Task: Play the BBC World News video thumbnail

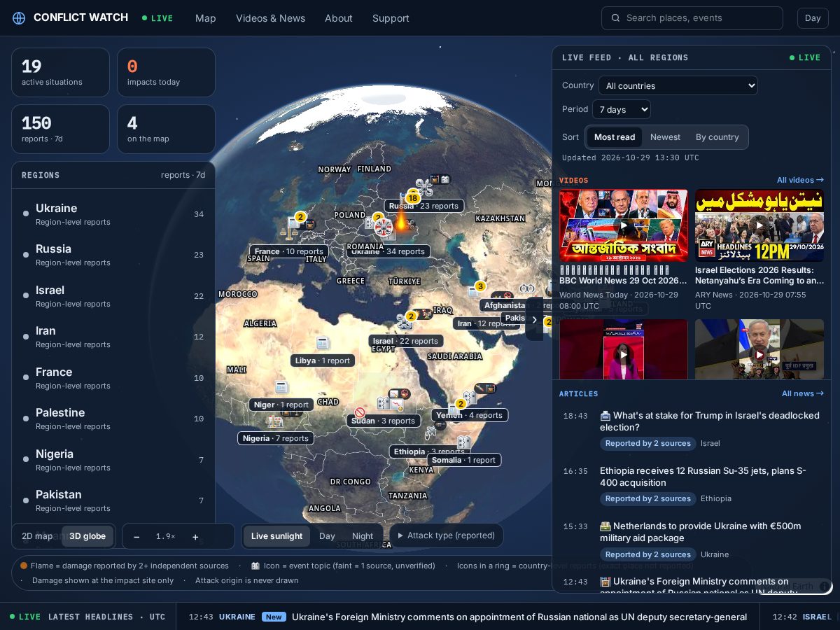Action: (x=623, y=225)
